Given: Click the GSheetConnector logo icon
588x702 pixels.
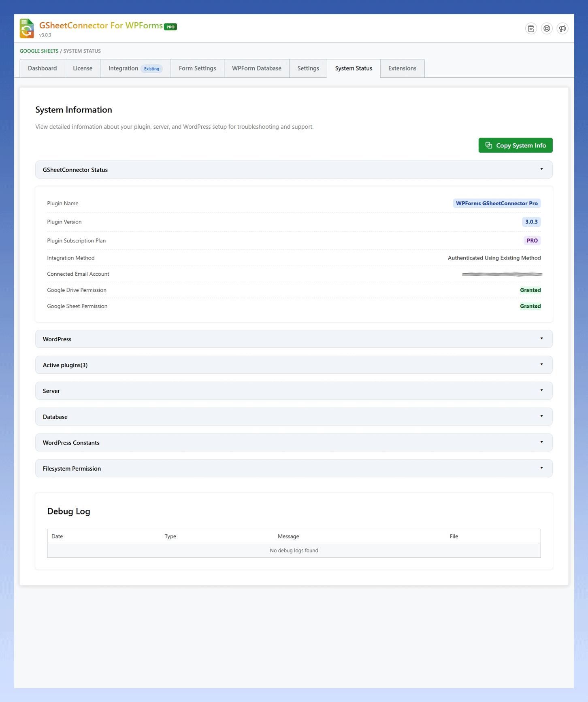Looking at the screenshot, I should (27, 28).
